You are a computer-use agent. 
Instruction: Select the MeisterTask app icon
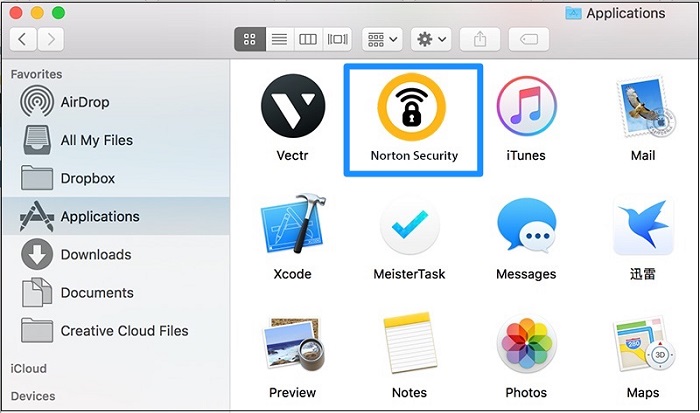pyautogui.click(x=409, y=225)
